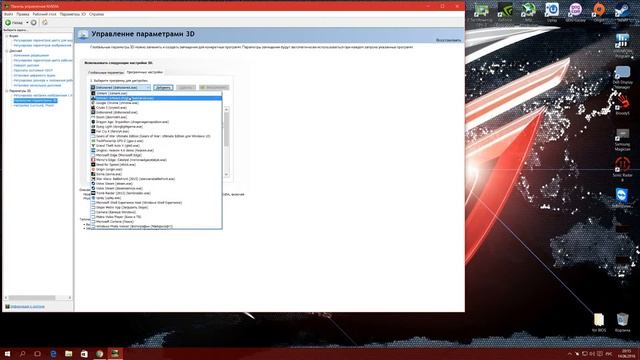Open the Параметры 3D menu
Image resolution: width=640 pixels, height=360 pixels.
pyautogui.click(x=73, y=14)
